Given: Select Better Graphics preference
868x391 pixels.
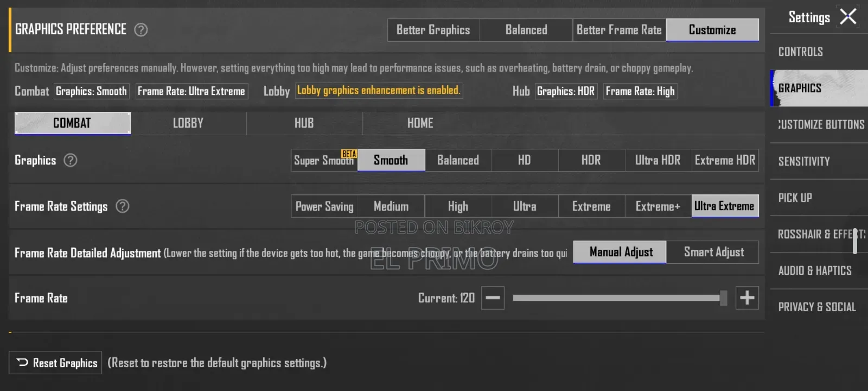Looking at the screenshot, I should [x=433, y=30].
